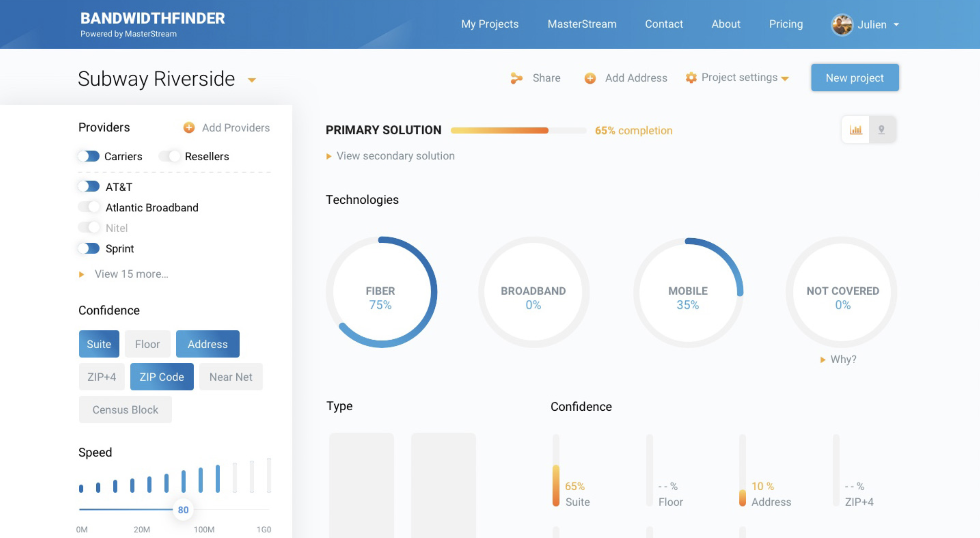This screenshot has width=980, height=538.
Task: Click the Add Address plus icon
Action: [x=590, y=78]
